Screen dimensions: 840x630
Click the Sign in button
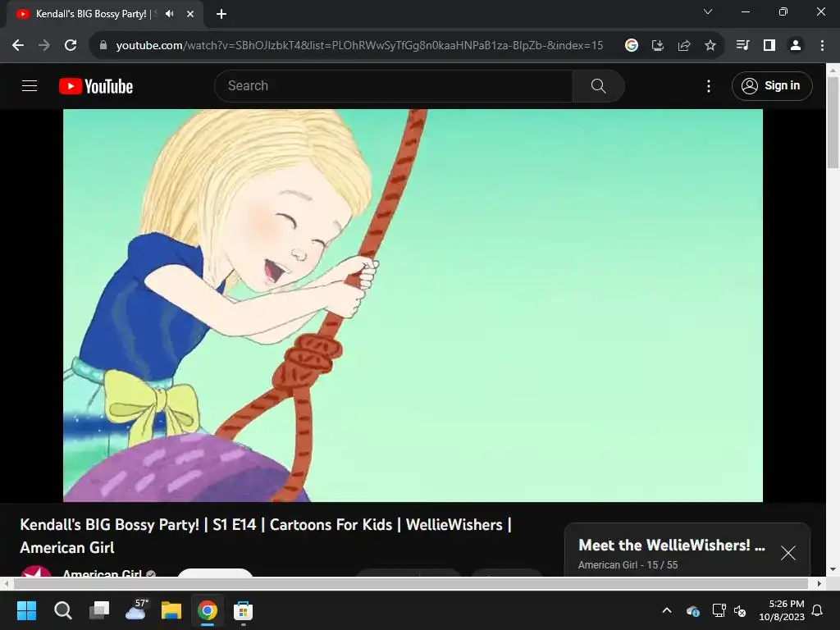[x=772, y=85]
